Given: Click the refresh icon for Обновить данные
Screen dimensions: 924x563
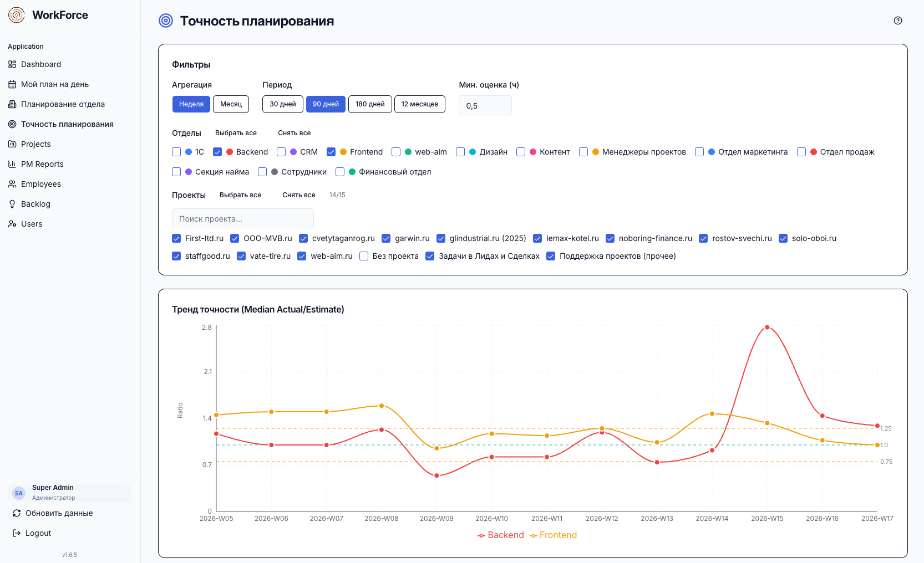Looking at the screenshot, I should [x=17, y=513].
